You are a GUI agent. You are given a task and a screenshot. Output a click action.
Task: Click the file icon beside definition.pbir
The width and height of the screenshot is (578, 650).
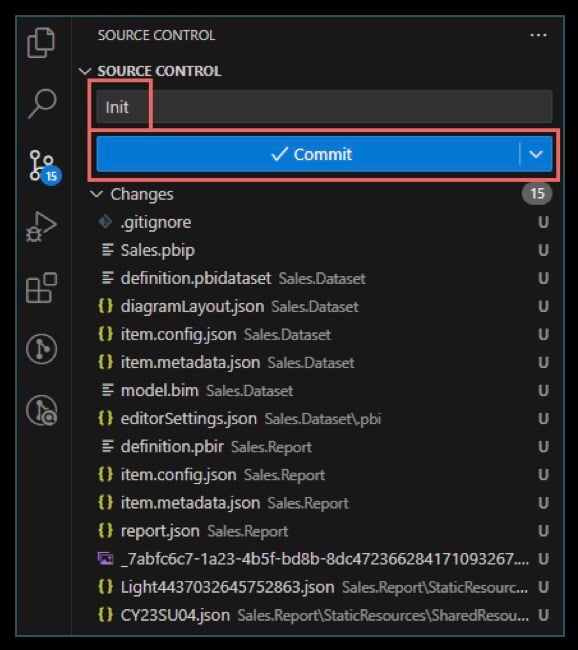107,446
